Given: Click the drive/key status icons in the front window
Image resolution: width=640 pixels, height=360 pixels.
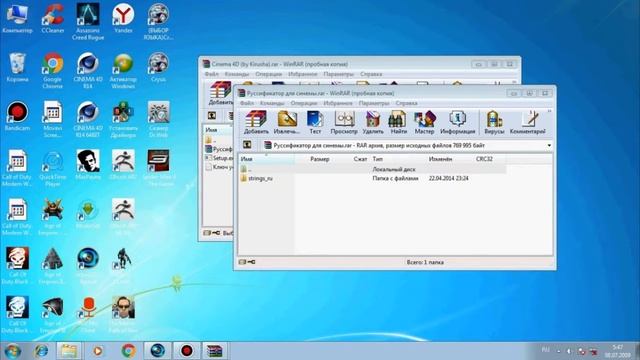Looking at the screenshot, I should pyautogui.click(x=247, y=262).
